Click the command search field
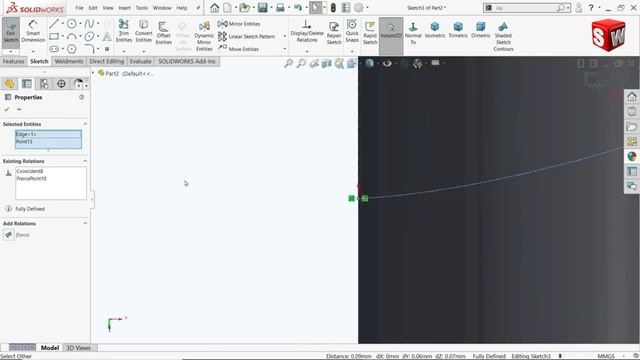This screenshot has width=640, height=360. point(526,8)
